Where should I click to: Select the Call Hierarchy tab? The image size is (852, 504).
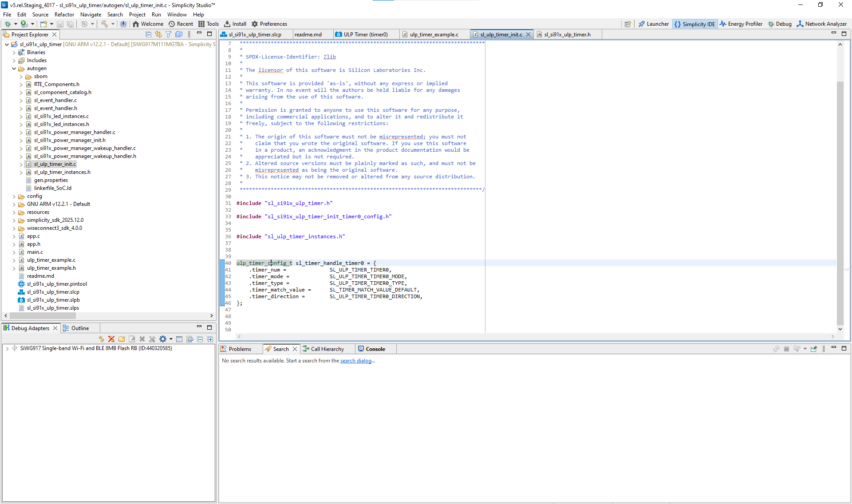[327, 349]
